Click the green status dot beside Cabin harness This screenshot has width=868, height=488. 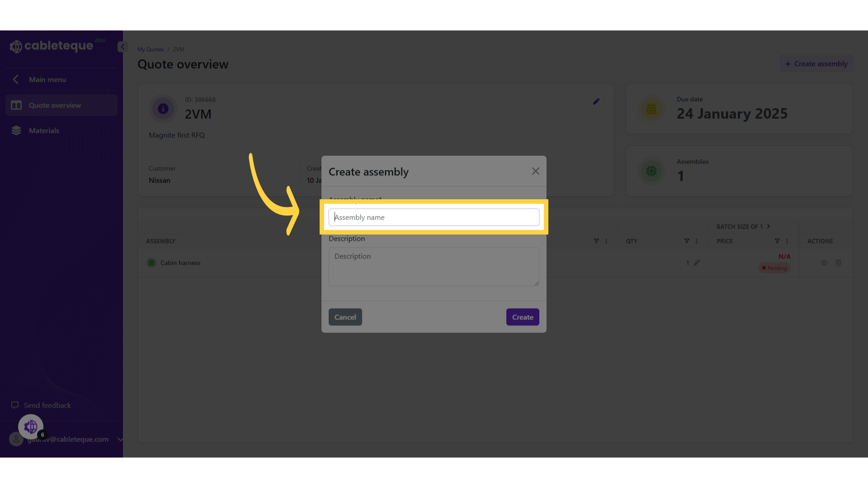point(151,263)
